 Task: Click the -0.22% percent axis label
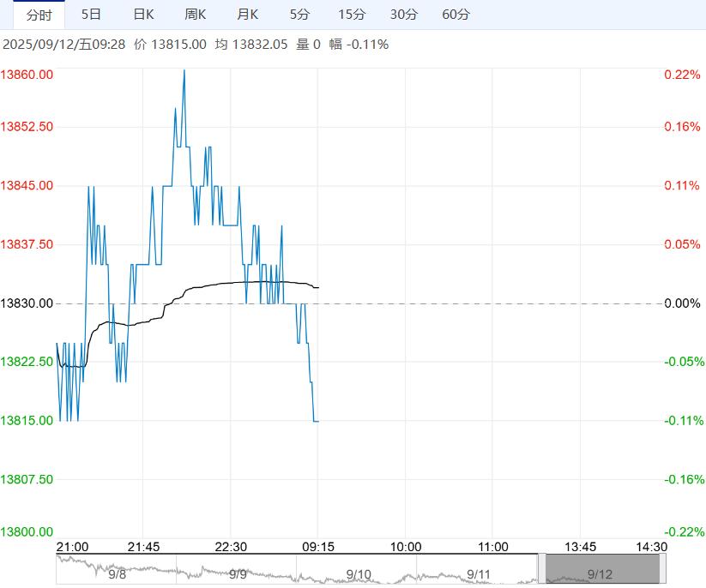click(x=685, y=531)
